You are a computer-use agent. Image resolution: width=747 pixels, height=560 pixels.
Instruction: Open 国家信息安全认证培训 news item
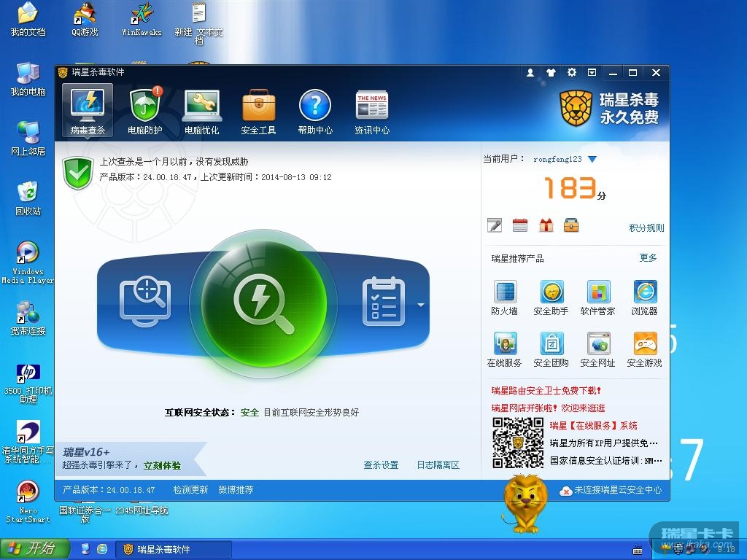click(605, 461)
